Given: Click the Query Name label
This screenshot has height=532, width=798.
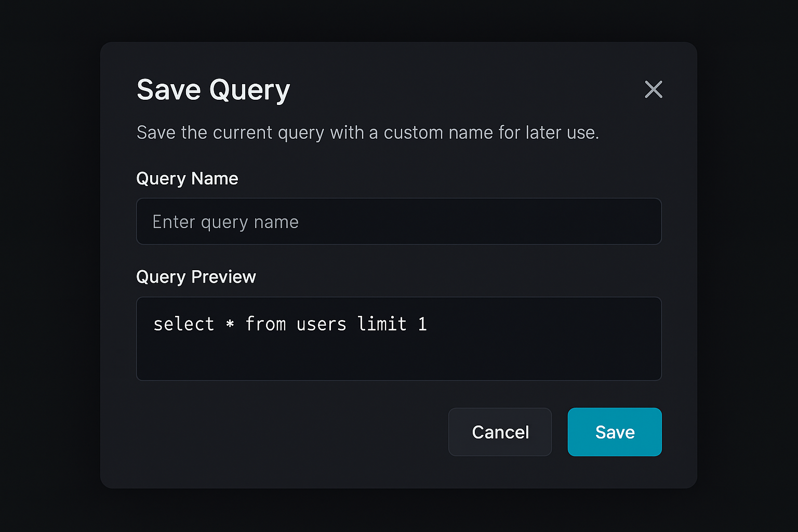Looking at the screenshot, I should click(x=187, y=178).
